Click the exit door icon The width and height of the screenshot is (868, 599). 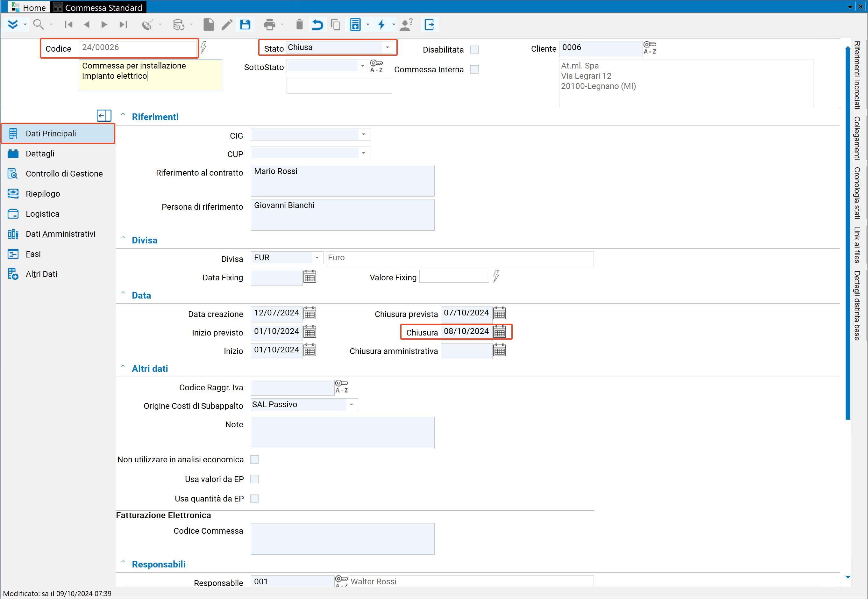430,25
